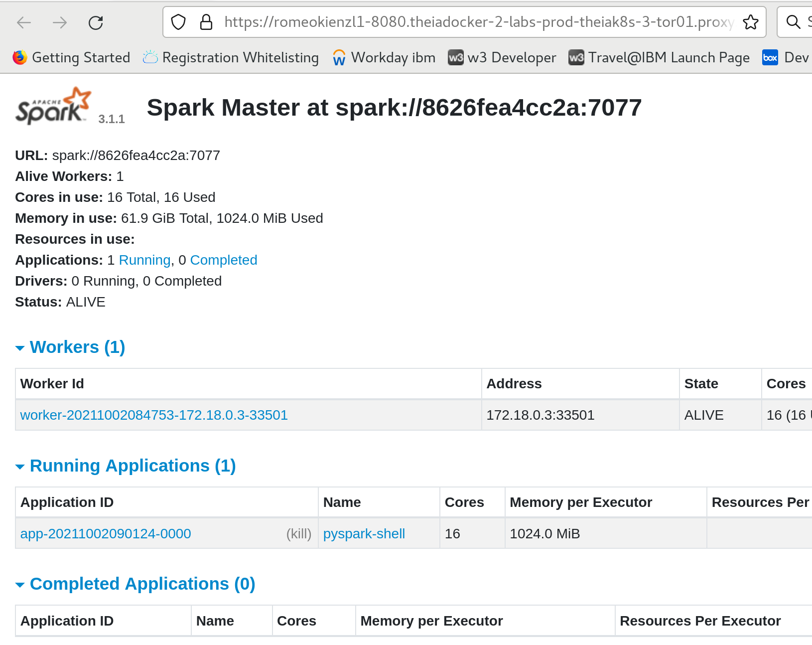Image resolution: width=812 pixels, height=645 pixels.
Task: Click the Running applications link
Action: pos(144,260)
